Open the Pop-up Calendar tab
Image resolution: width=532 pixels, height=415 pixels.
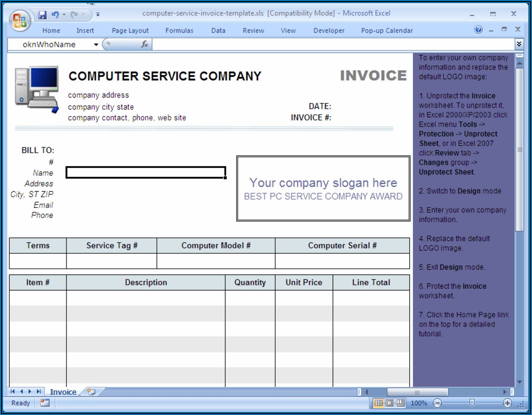coord(387,30)
